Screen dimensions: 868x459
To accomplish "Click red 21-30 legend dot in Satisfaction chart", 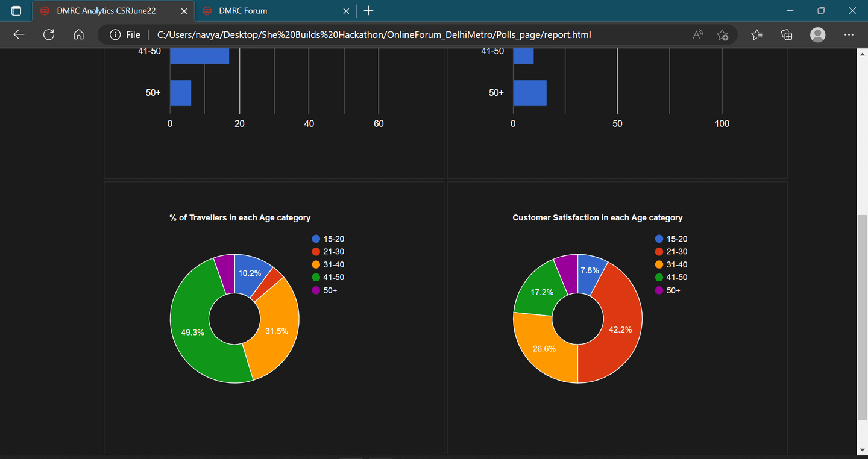I will point(659,252).
